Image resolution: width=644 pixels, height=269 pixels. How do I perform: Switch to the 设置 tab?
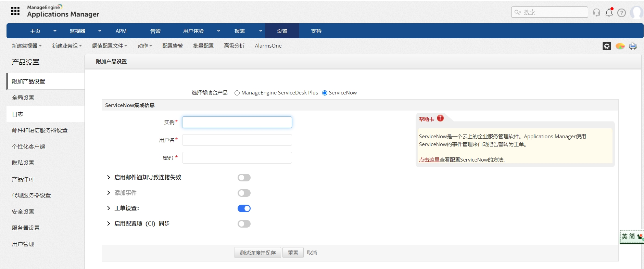coord(282,31)
